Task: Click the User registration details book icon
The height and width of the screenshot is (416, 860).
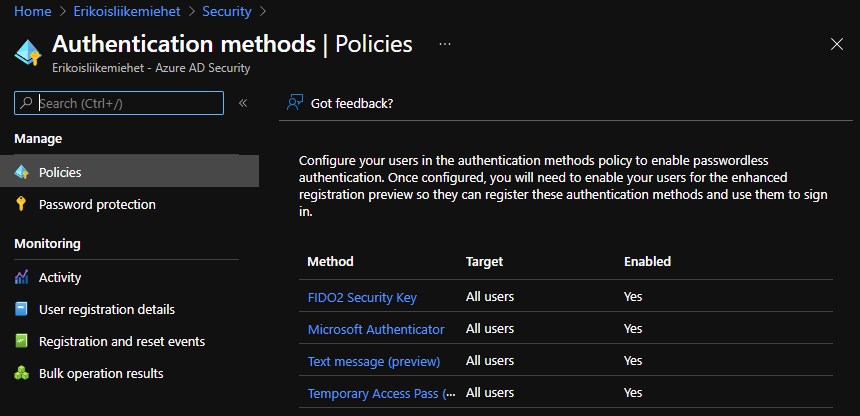Action: (x=21, y=310)
